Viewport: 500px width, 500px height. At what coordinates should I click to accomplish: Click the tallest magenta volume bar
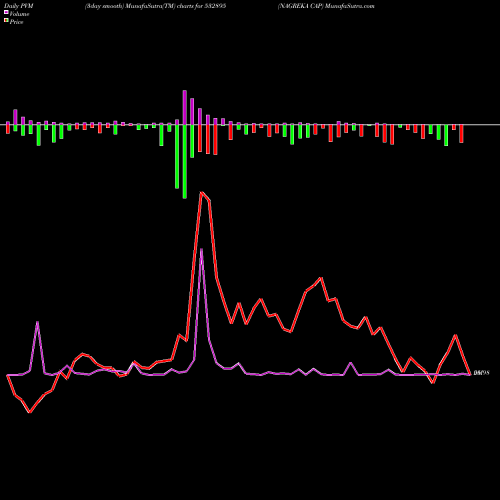point(185,107)
